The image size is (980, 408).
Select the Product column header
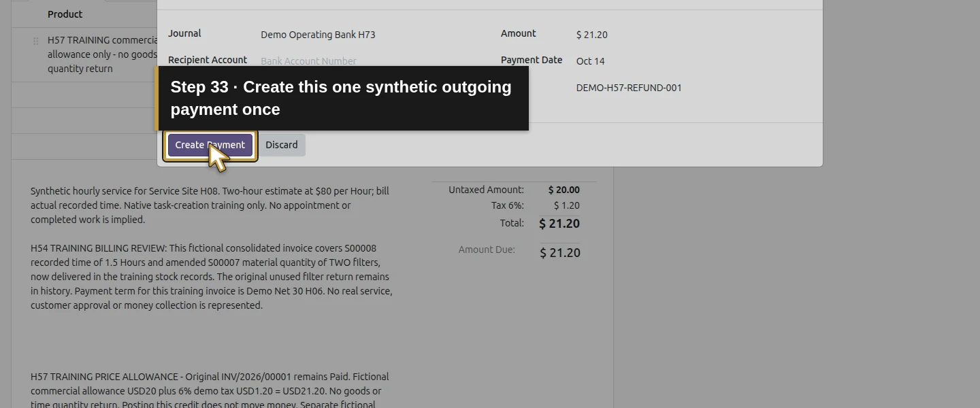pos(65,14)
